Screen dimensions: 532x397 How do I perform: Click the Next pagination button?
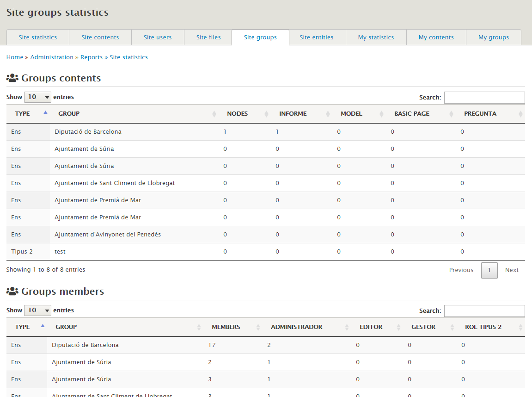point(512,270)
